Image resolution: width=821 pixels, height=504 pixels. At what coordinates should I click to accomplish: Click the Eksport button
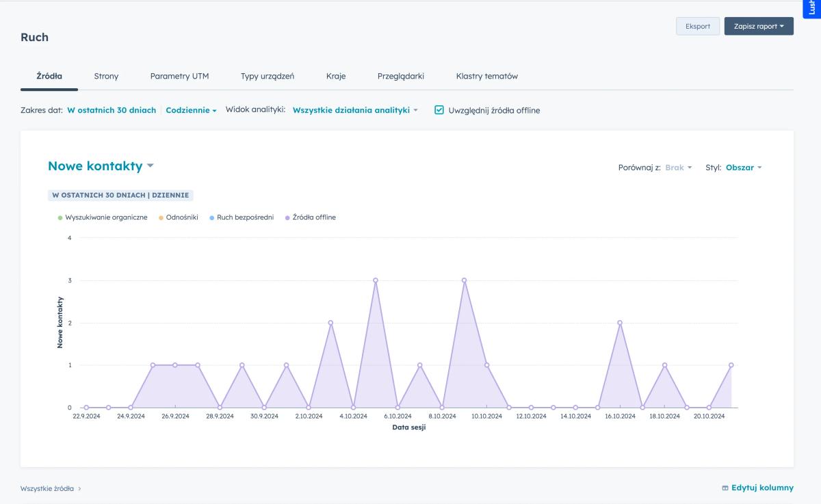698,26
